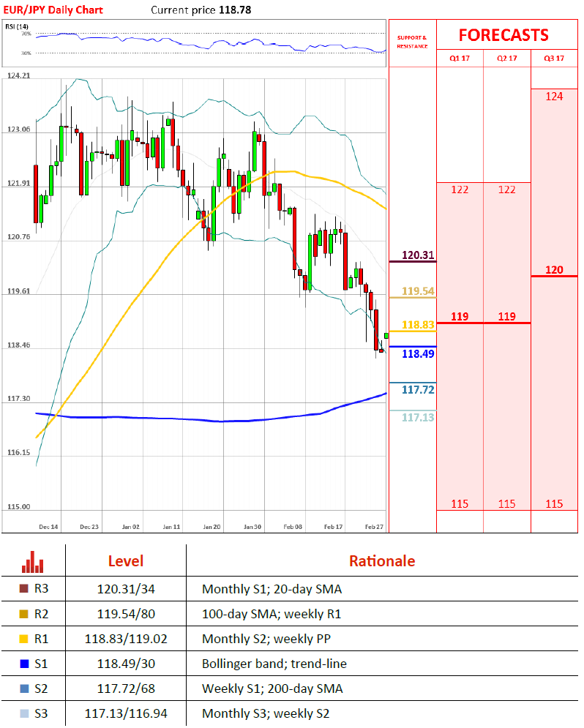Click the Jan 20 date axis label
The width and height of the screenshot is (584, 728).
[x=211, y=527]
